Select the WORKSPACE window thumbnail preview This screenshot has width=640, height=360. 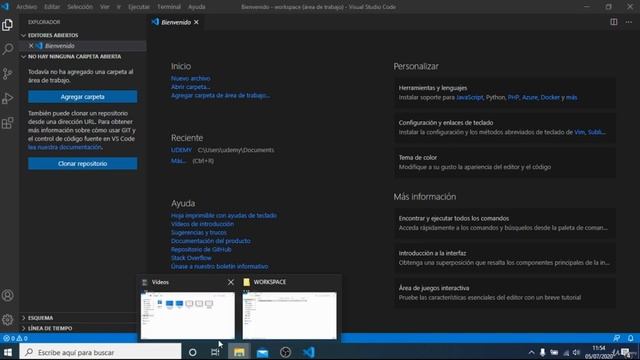(x=289, y=316)
